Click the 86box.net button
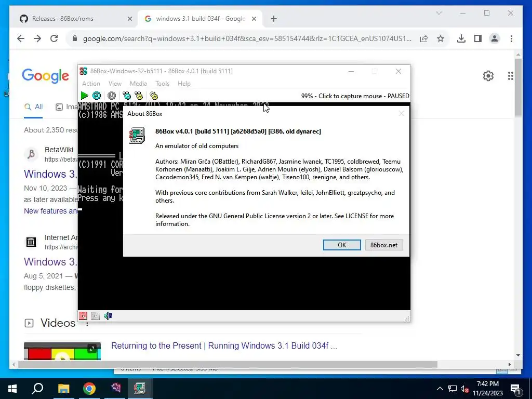 (384, 245)
